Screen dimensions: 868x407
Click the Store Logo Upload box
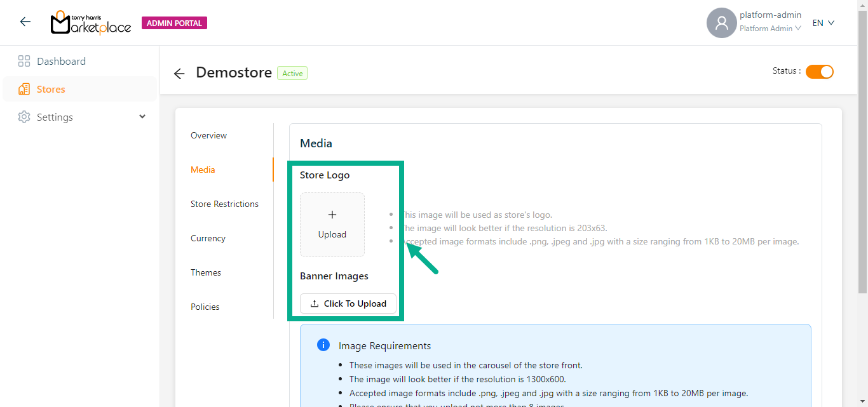pos(332,225)
